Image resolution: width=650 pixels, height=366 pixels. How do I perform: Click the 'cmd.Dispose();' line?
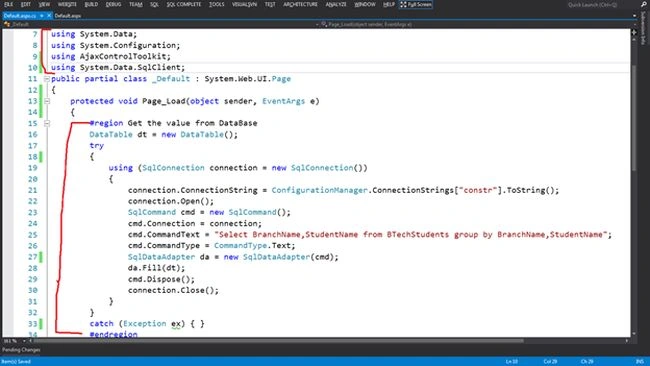point(161,279)
